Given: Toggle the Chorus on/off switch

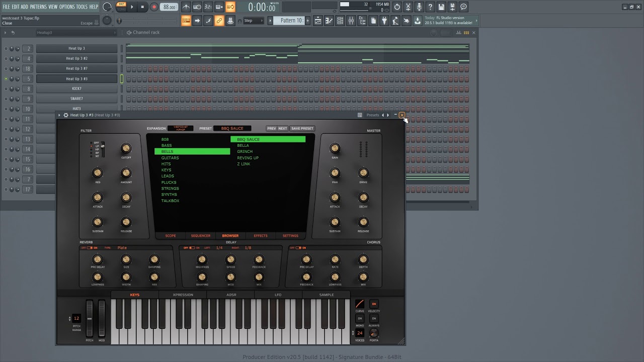Looking at the screenshot, I should (298, 248).
